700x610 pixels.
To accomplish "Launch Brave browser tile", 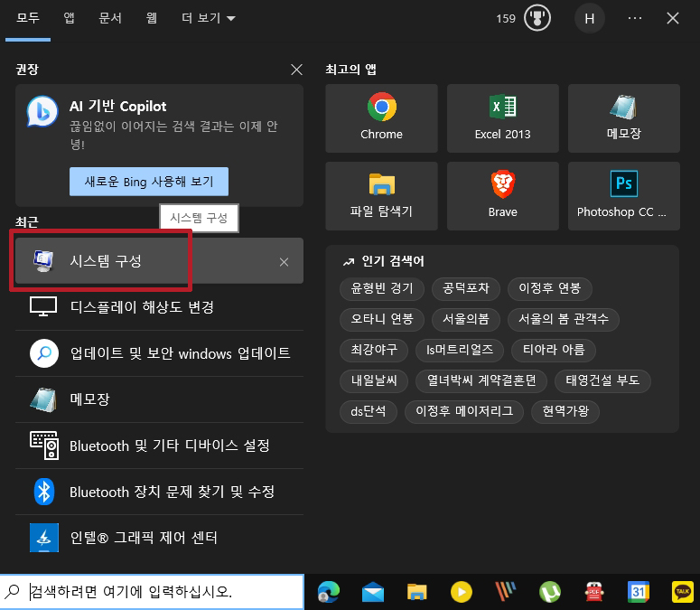I will 503,196.
